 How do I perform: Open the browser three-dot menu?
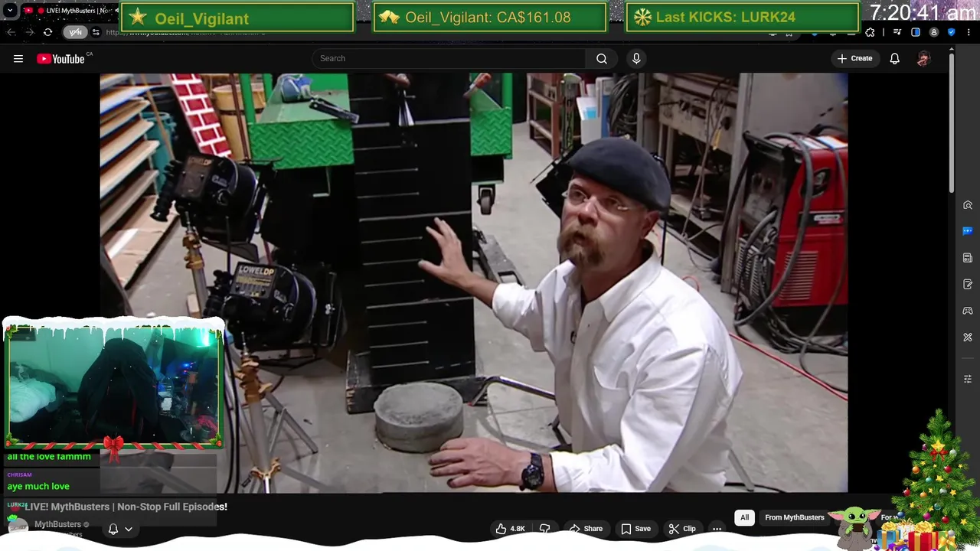pos(967,32)
